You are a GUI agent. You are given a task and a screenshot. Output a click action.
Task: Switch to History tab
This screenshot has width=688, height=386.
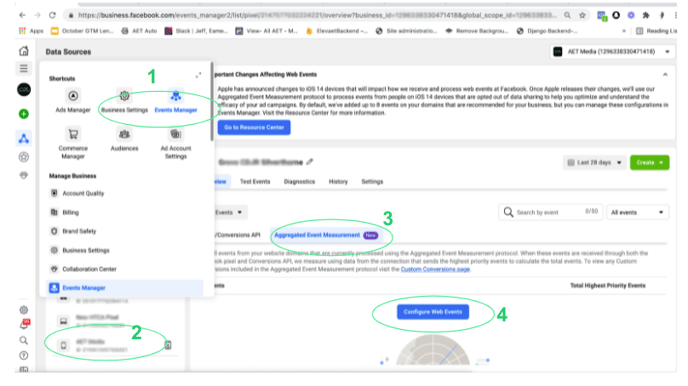pyautogui.click(x=338, y=182)
